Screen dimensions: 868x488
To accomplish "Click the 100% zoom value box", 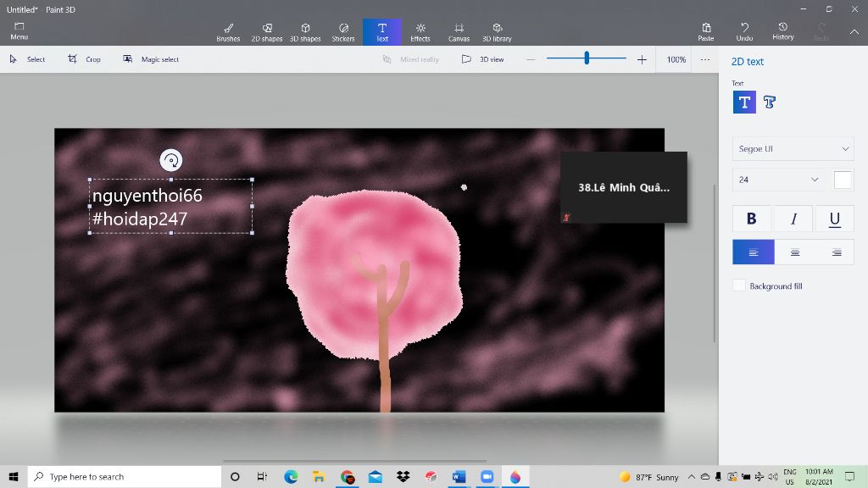I will pos(676,59).
